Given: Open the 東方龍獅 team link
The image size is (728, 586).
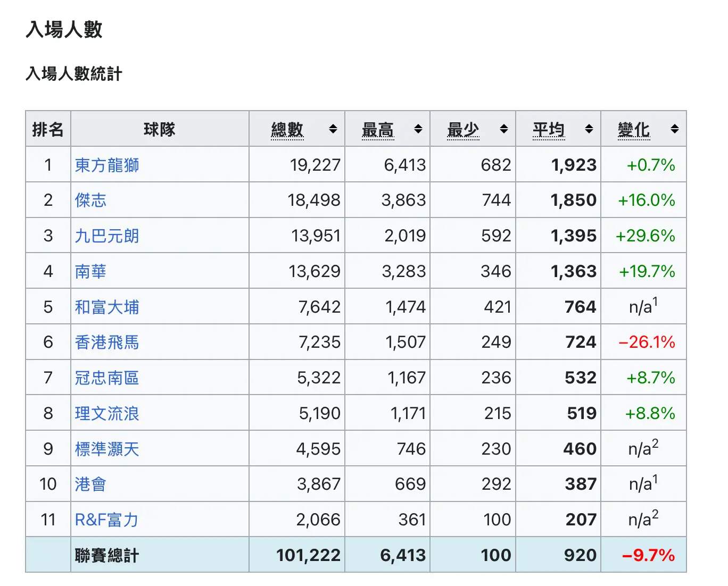Looking at the screenshot, I should tap(107, 165).
